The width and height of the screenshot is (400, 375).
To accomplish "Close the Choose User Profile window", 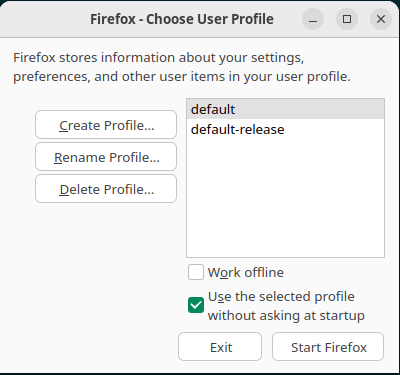I will pyautogui.click(x=381, y=19).
